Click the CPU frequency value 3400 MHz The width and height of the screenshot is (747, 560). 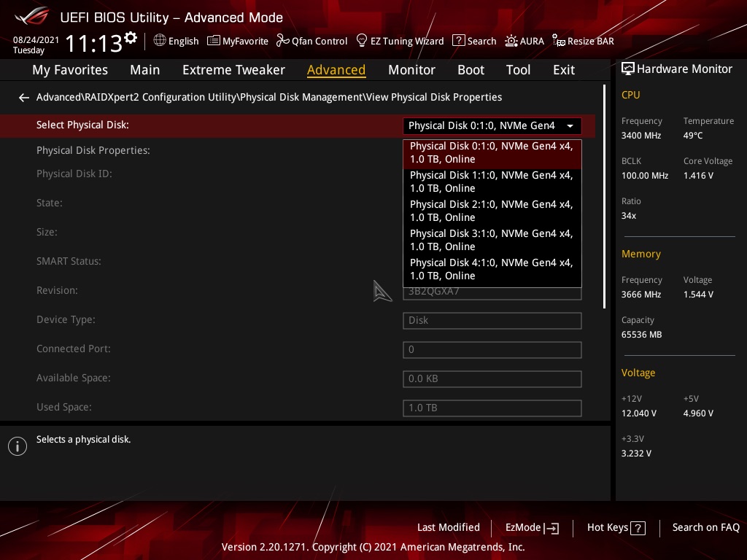[640, 136]
